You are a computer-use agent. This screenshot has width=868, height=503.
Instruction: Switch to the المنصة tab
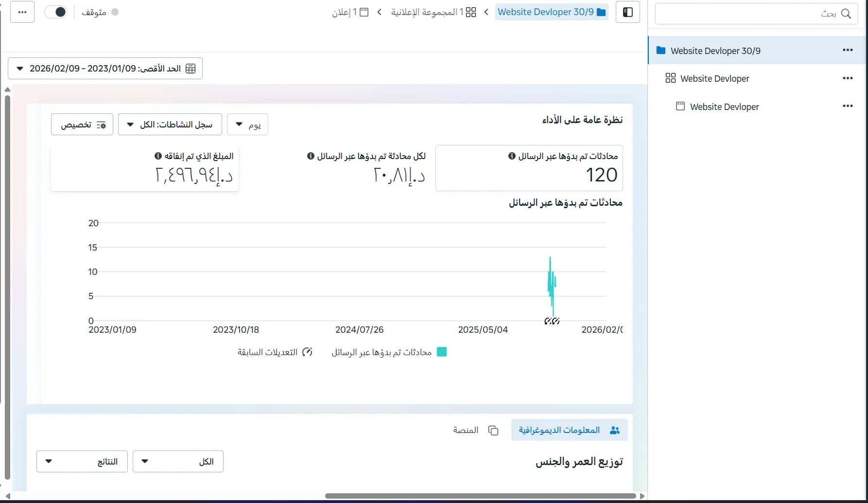point(467,430)
